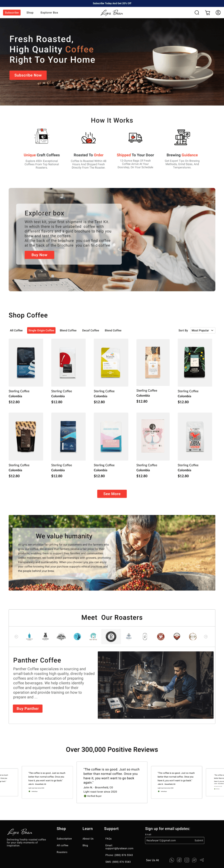The height and width of the screenshot is (868, 224).
Task: Open the Facebook icon in footer
Action: coord(179,860)
